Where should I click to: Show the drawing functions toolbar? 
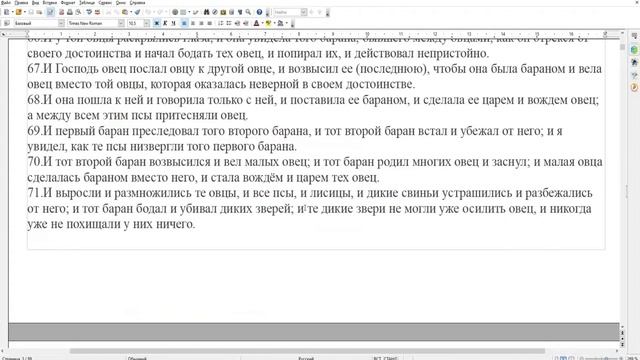tap(196, 12)
